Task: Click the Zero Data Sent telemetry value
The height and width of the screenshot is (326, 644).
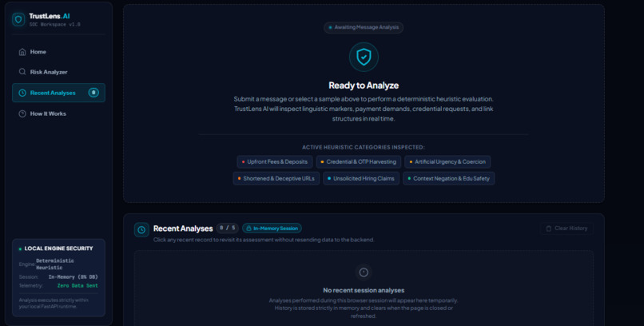Action: (78, 286)
